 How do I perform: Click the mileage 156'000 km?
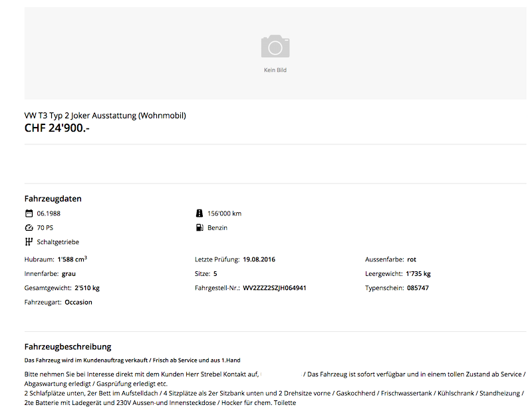click(x=224, y=213)
